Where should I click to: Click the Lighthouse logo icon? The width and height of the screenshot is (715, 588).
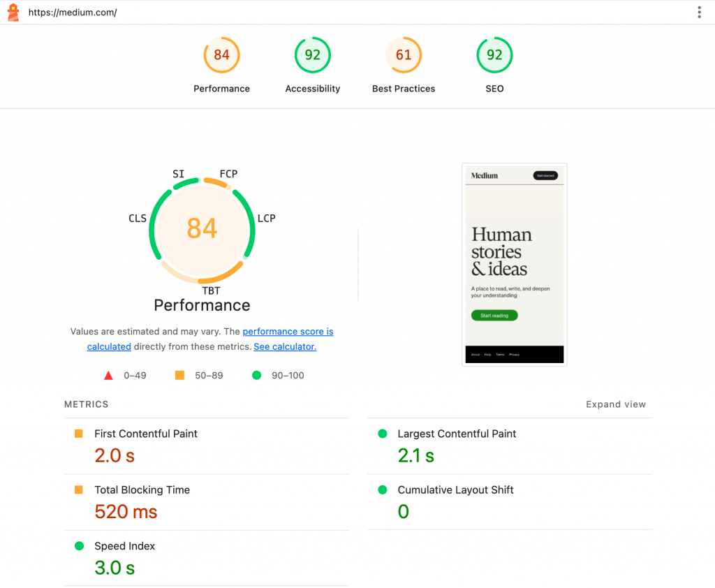click(x=13, y=13)
